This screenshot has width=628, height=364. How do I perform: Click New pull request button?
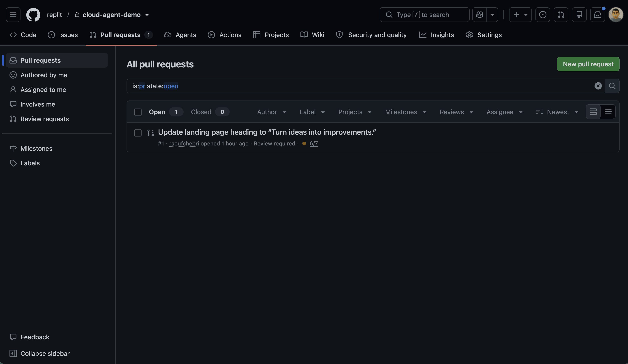[588, 64]
